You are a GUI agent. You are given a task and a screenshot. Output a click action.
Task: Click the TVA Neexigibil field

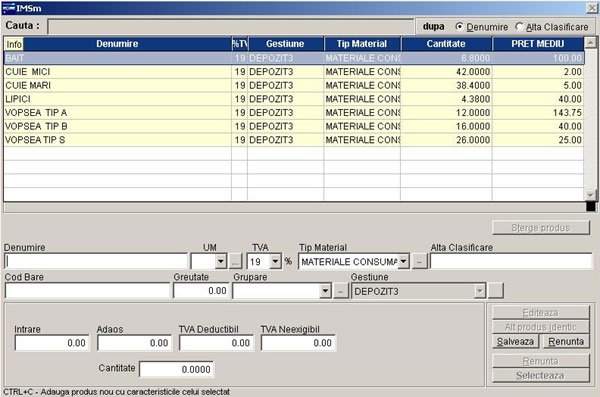coord(298,343)
